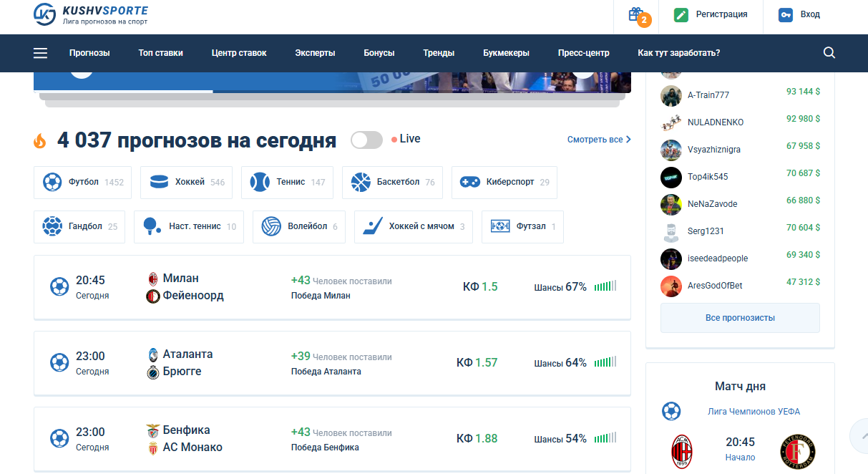Open the hamburger menu icon
Screen dimensions: 868x474
coord(40,53)
